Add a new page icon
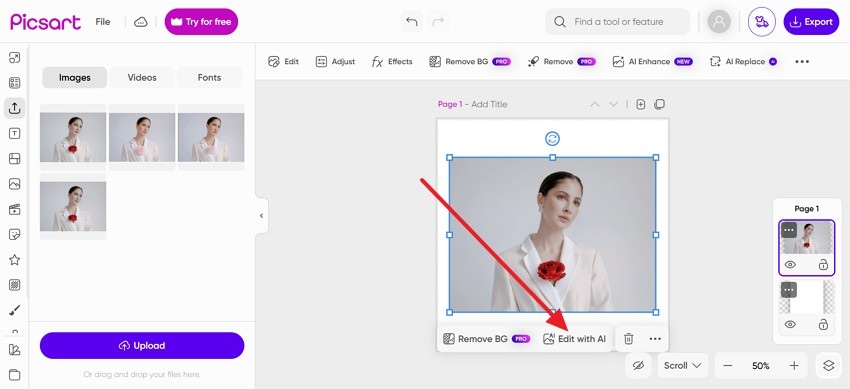 tap(641, 105)
